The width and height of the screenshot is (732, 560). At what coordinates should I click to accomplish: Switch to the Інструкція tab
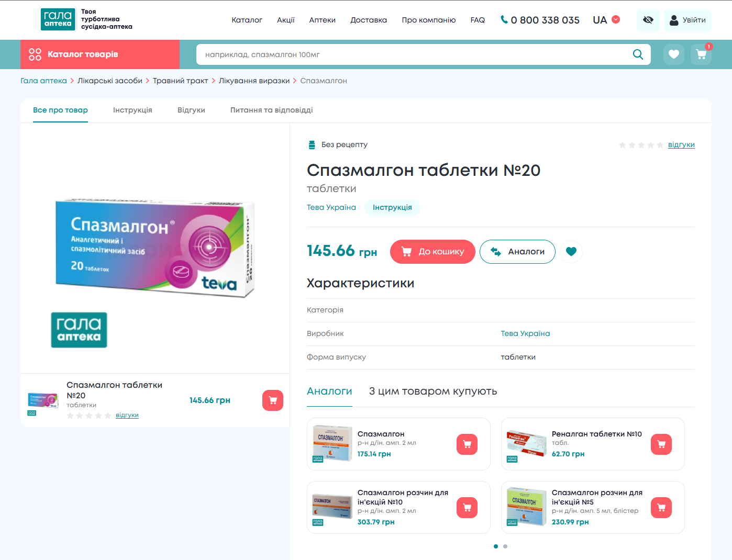[x=132, y=110]
